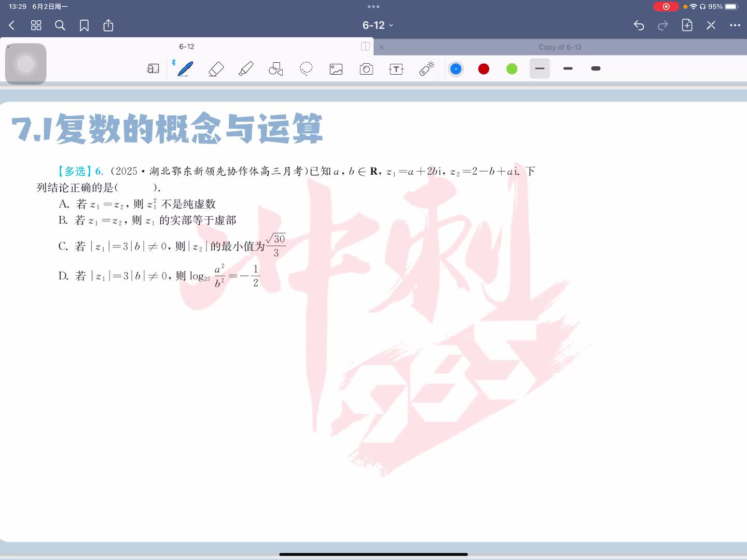
Task: Select the medium stroke width
Action: pos(568,68)
